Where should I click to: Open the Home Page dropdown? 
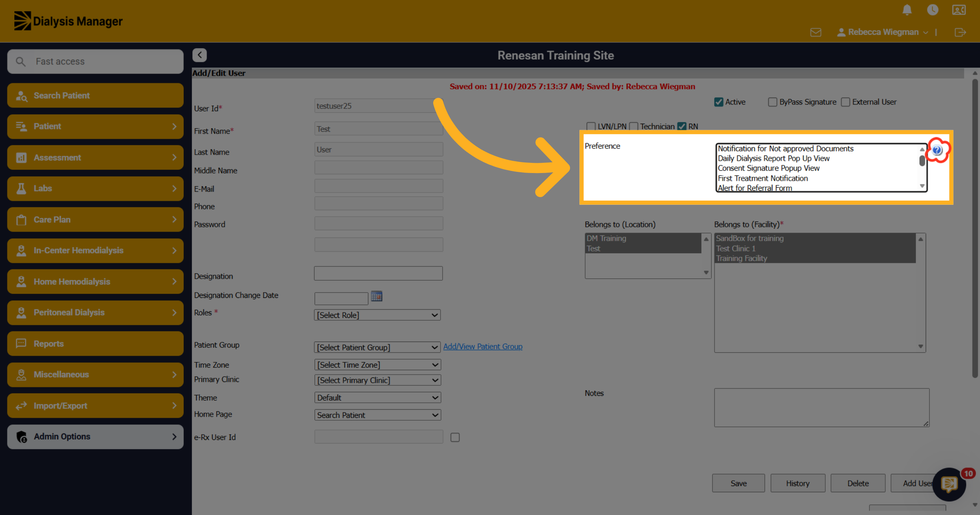(377, 415)
